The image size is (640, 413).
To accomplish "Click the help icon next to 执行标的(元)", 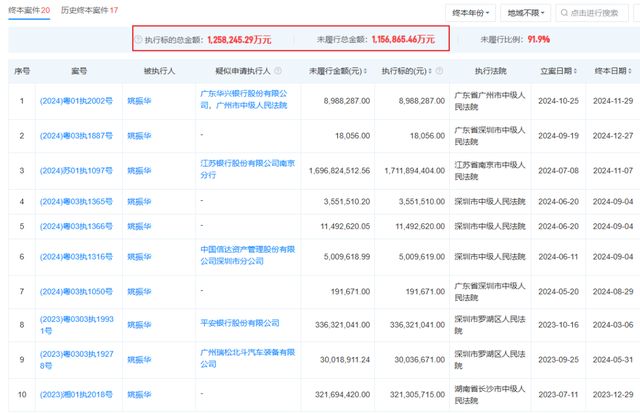I will tap(440, 71).
